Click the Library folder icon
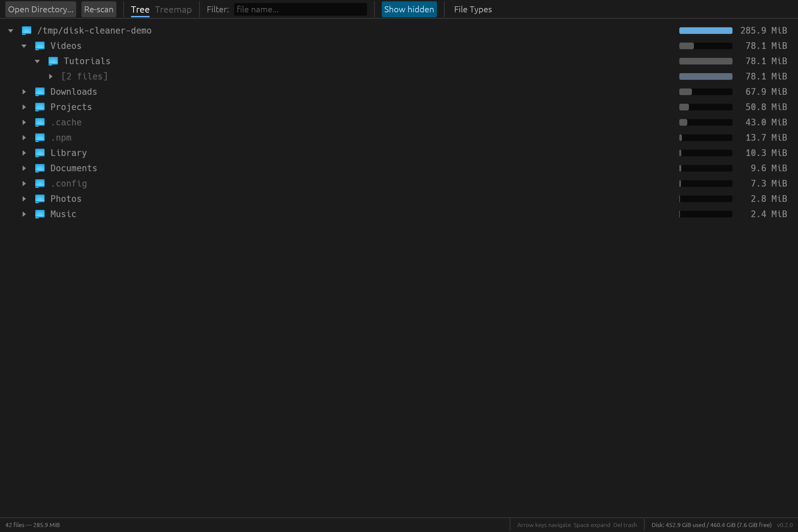Screen dimensions: 798x532 click(40, 153)
